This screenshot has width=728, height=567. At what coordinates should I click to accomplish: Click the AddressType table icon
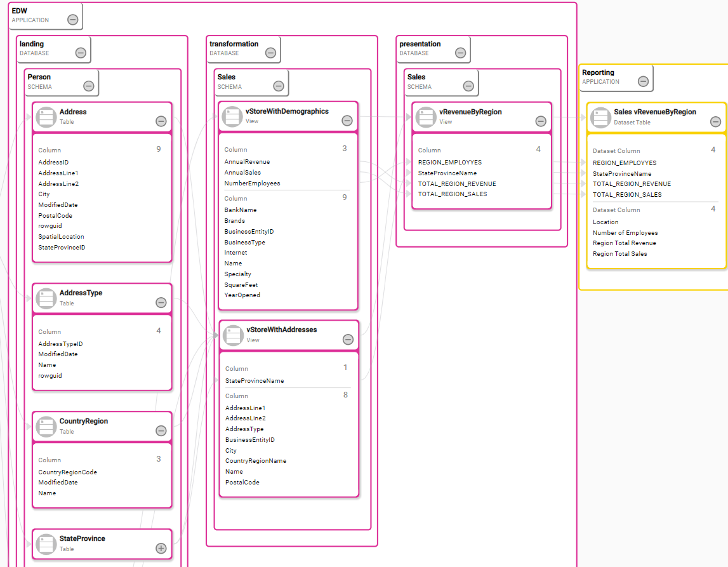click(46, 298)
